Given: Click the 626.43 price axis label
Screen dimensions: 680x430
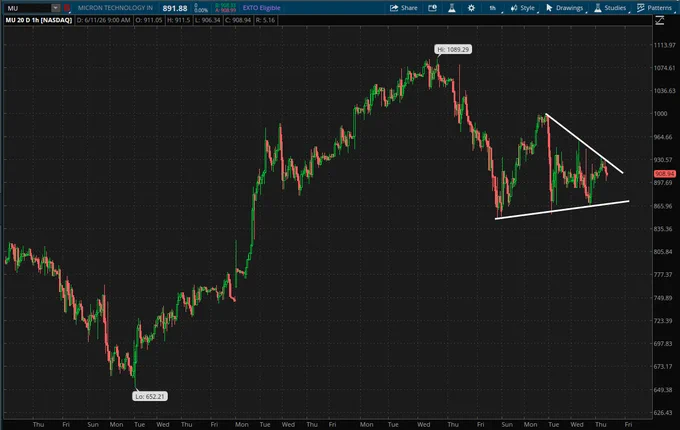Looking at the screenshot, I should point(663,413).
